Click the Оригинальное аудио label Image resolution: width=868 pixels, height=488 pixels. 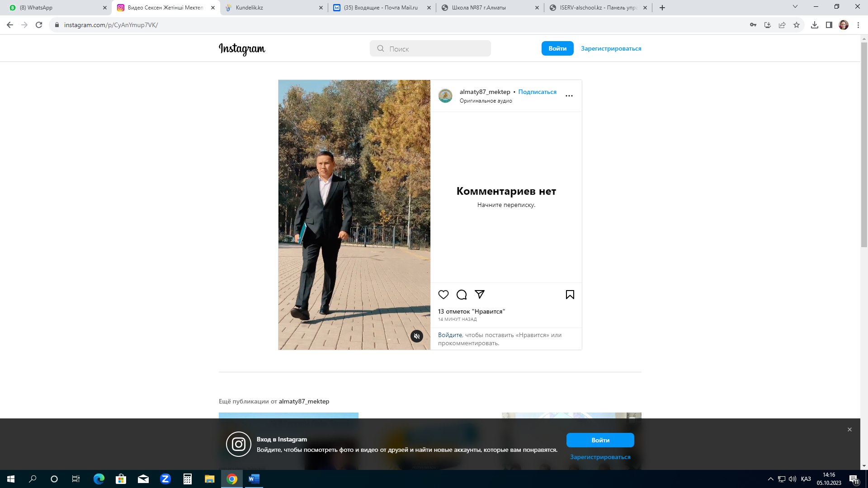486,101
